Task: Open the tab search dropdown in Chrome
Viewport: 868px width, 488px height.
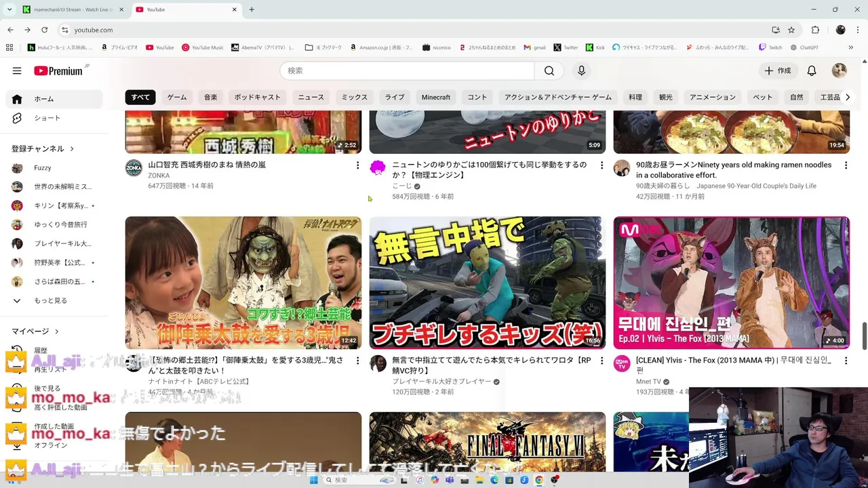Action: coord(9,9)
